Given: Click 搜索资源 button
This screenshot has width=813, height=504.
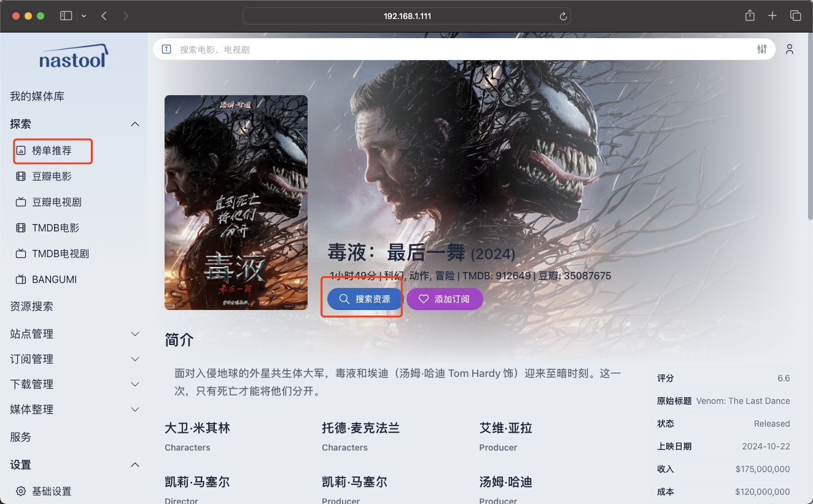Looking at the screenshot, I should tap(365, 299).
